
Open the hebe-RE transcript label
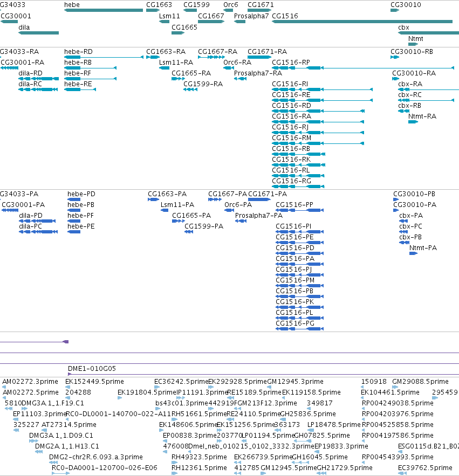pos(78,84)
